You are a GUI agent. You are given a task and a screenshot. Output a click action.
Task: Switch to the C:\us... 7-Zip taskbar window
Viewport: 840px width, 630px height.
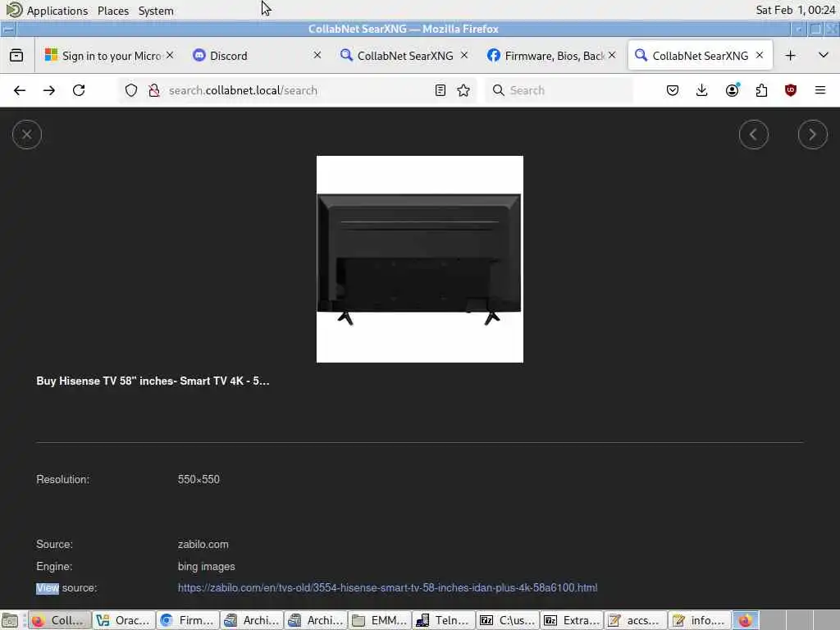[507, 620]
